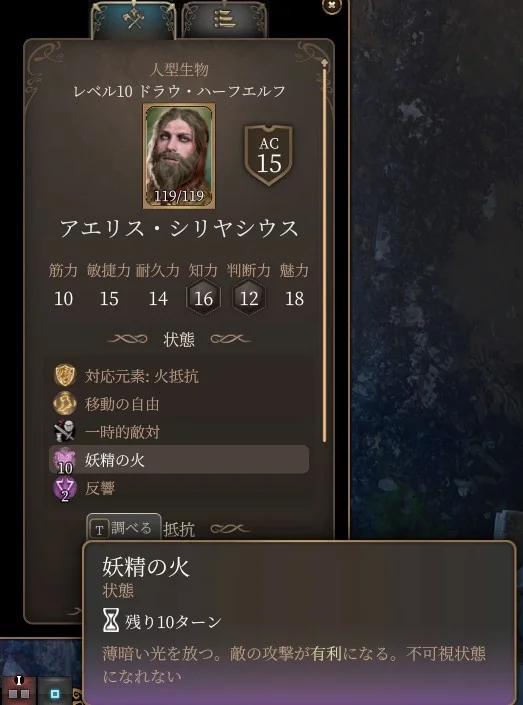Click the T 調べる examine button
This screenshot has height=705, width=523.
tap(124, 528)
